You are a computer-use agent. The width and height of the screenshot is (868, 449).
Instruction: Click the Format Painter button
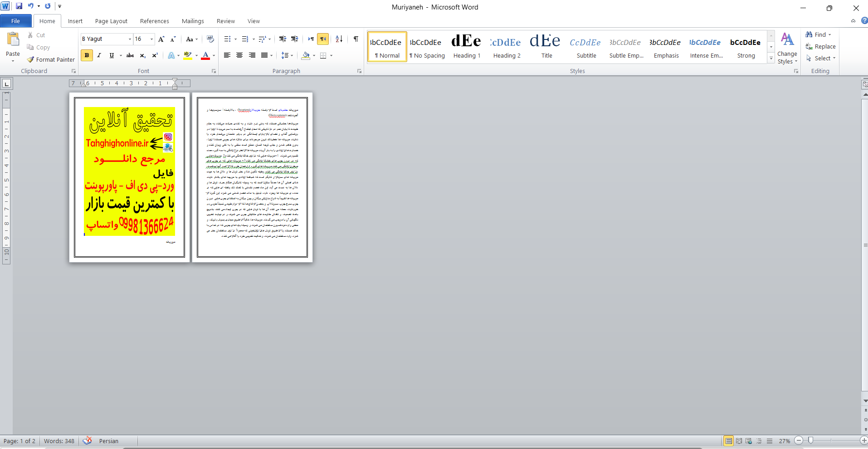51,59
